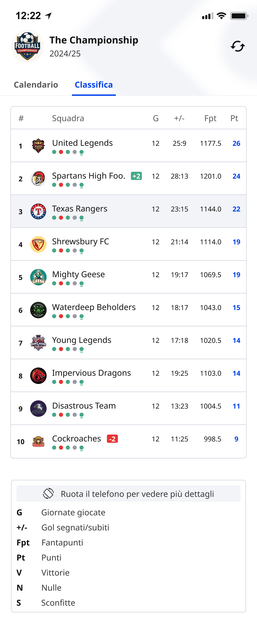Select the Classifica tab

(x=94, y=85)
